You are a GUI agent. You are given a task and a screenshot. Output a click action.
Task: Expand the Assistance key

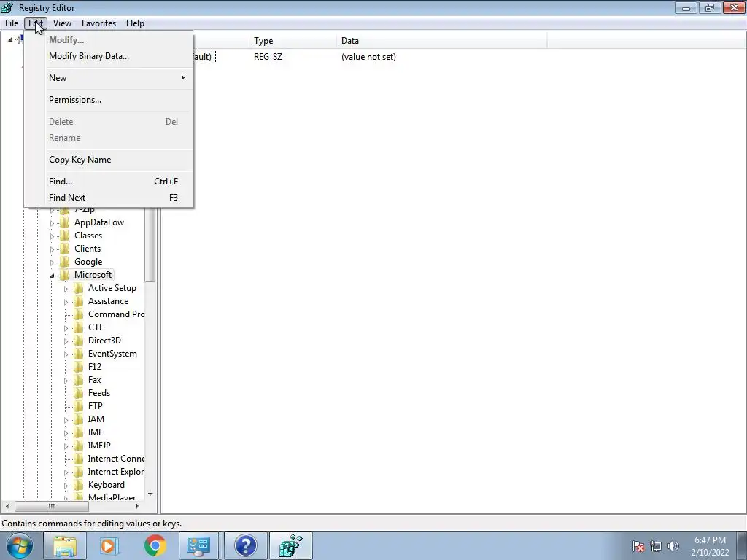click(x=66, y=301)
